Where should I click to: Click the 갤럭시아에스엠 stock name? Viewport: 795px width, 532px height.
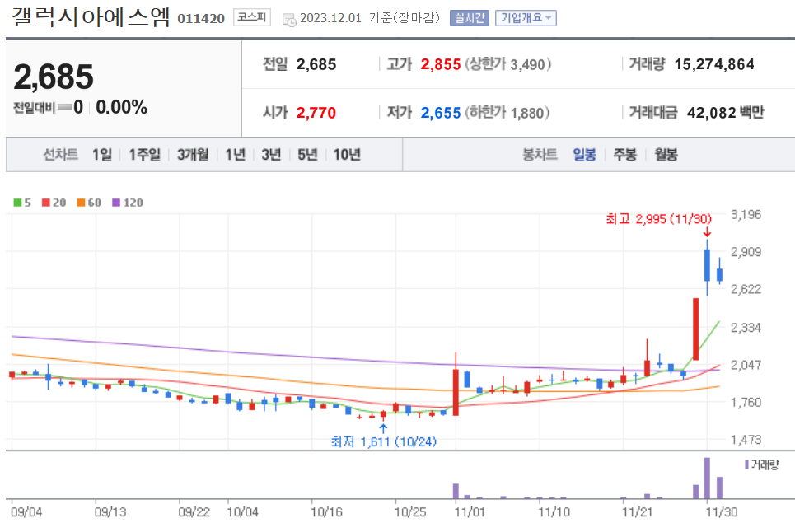(91, 17)
